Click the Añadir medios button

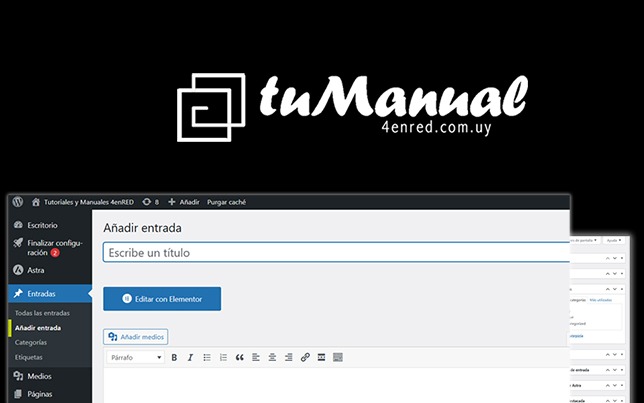pos(136,337)
